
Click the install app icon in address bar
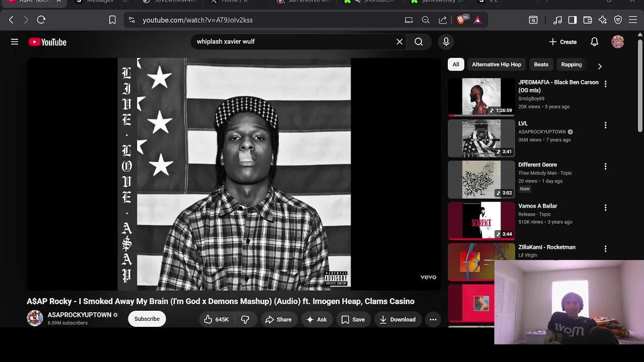[409, 20]
